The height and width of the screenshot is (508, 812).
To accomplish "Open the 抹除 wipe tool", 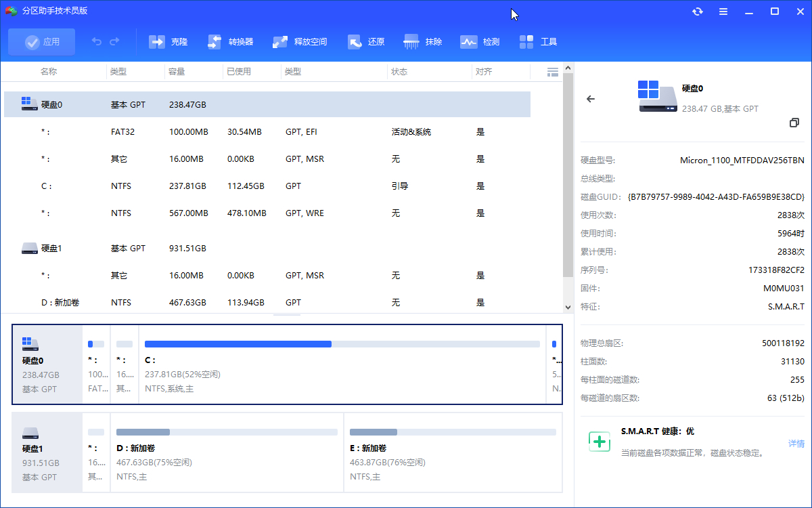I will click(x=423, y=42).
